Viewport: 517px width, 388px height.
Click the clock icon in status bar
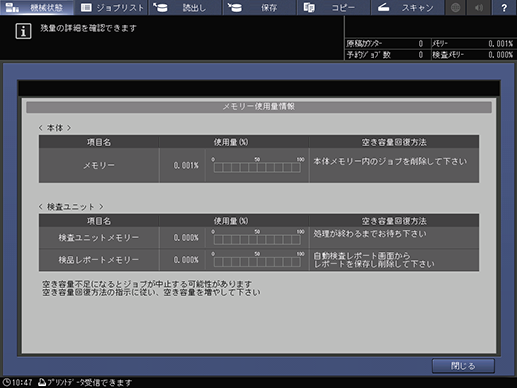click(7, 382)
